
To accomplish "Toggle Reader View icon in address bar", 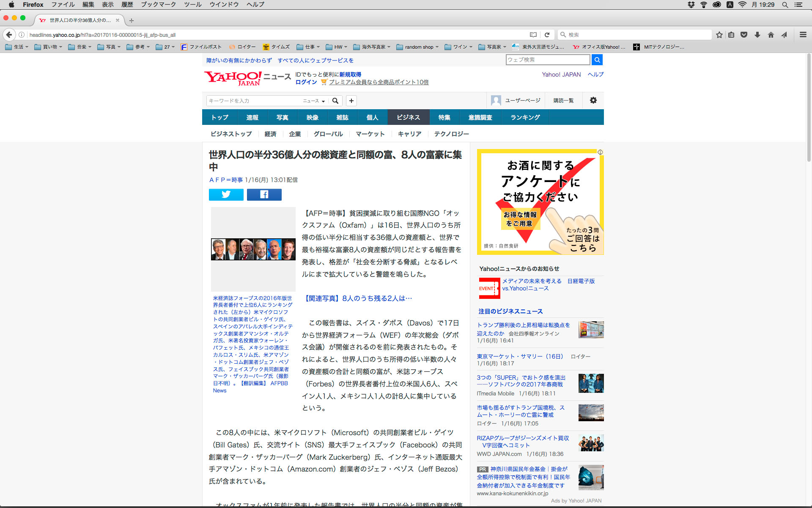I will pyautogui.click(x=533, y=35).
